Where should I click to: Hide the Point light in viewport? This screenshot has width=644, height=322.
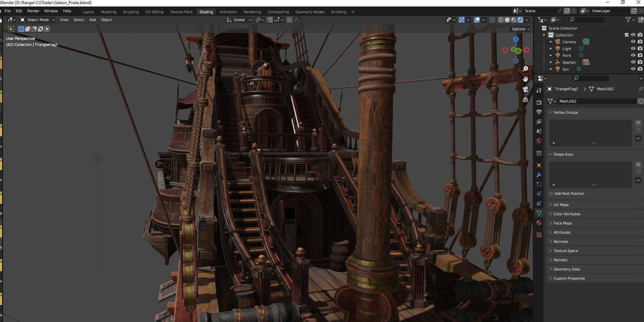633,55
